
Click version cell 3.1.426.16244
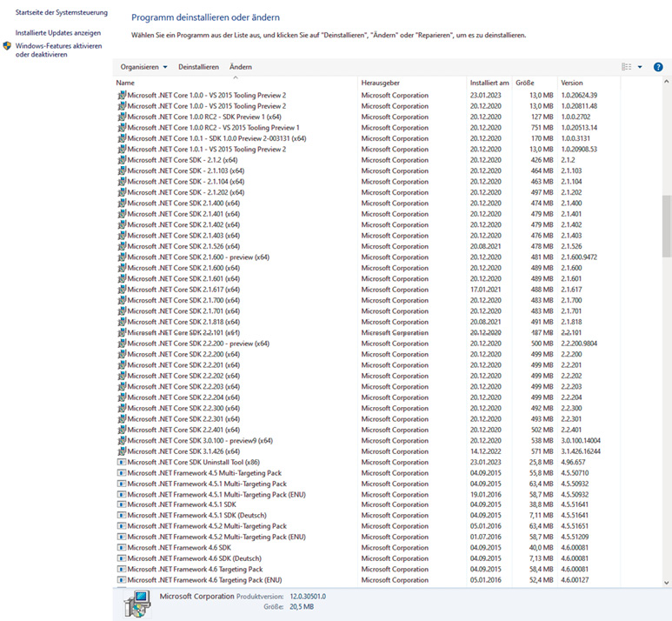581,451
